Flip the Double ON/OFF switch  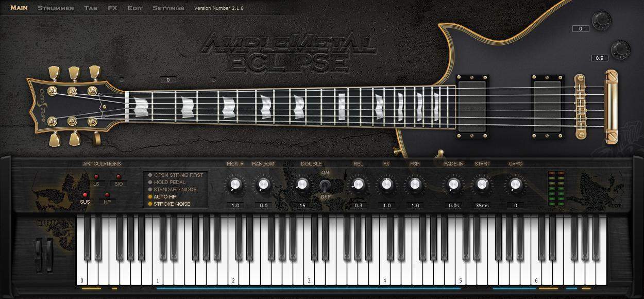click(x=325, y=185)
